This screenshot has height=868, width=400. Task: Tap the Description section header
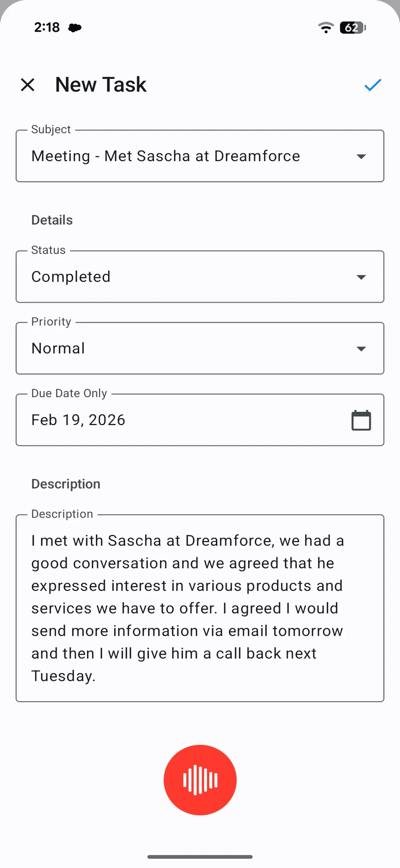[65, 483]
